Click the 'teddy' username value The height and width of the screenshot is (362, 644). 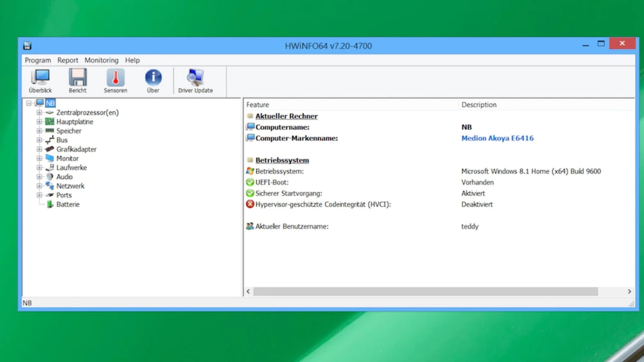click(x=470, y=227)
